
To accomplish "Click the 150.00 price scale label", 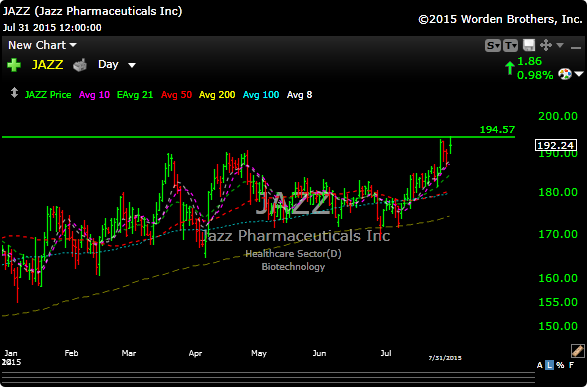I will tap(558, 326).
